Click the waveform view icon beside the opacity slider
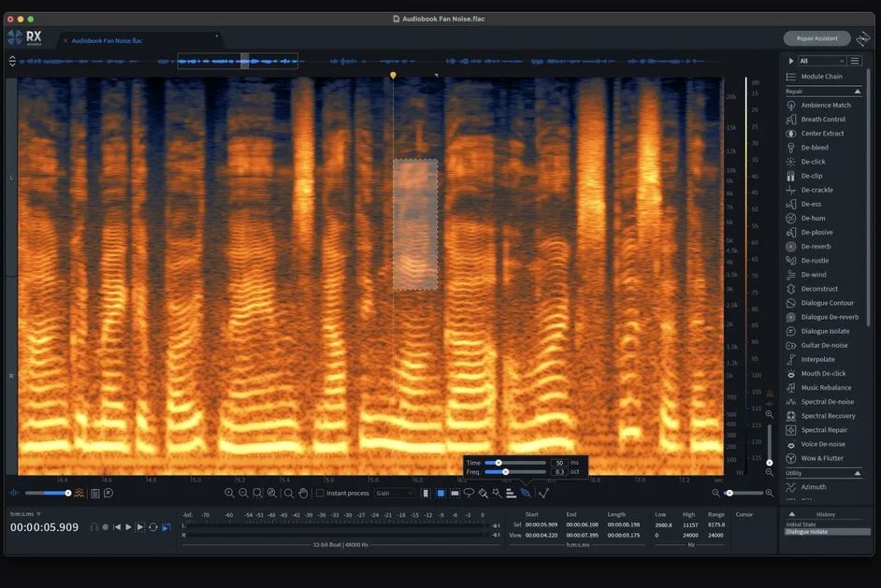The image size is (881, 588). click(x=14, y=493)
